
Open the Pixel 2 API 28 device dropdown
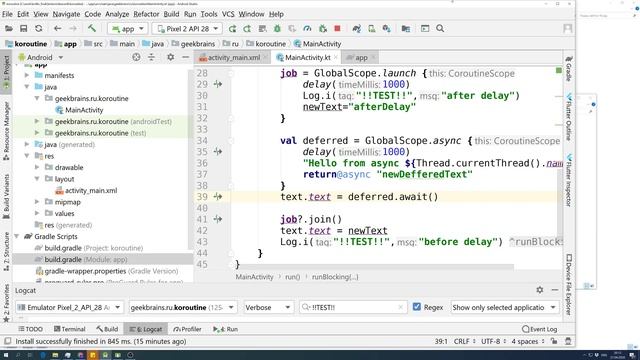coord(187,29)
